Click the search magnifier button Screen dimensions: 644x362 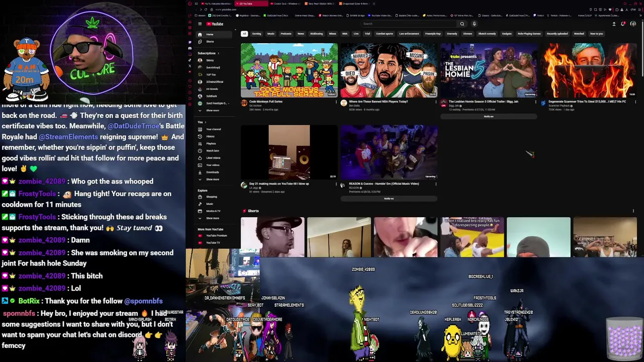tap(462, 24)
